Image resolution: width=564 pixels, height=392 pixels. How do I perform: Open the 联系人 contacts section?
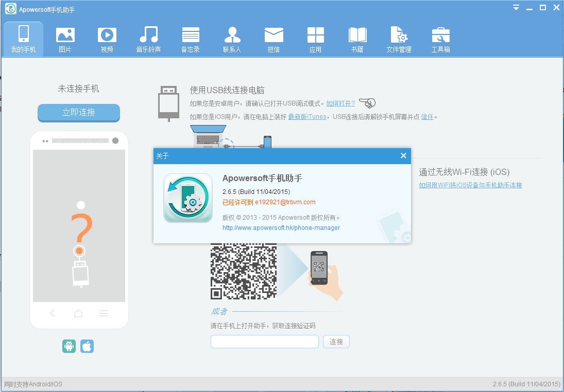tap(232, 39)
